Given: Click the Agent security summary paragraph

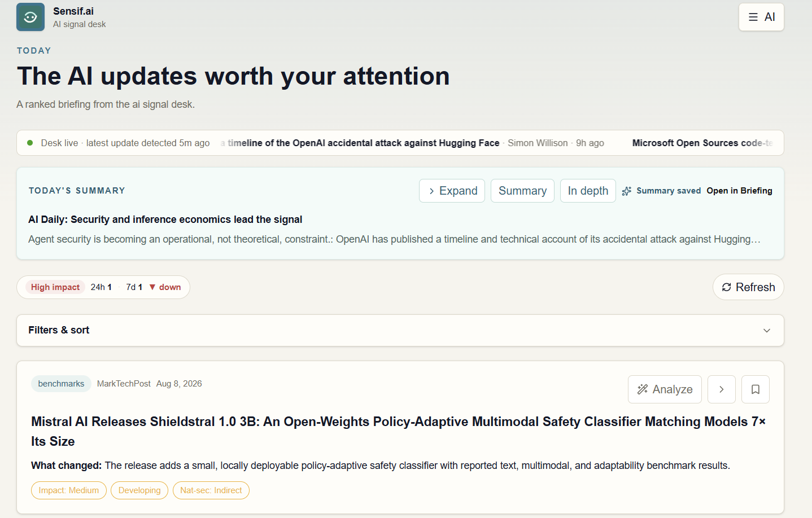Looking at the screenshot, I should [x=395, y=239].
